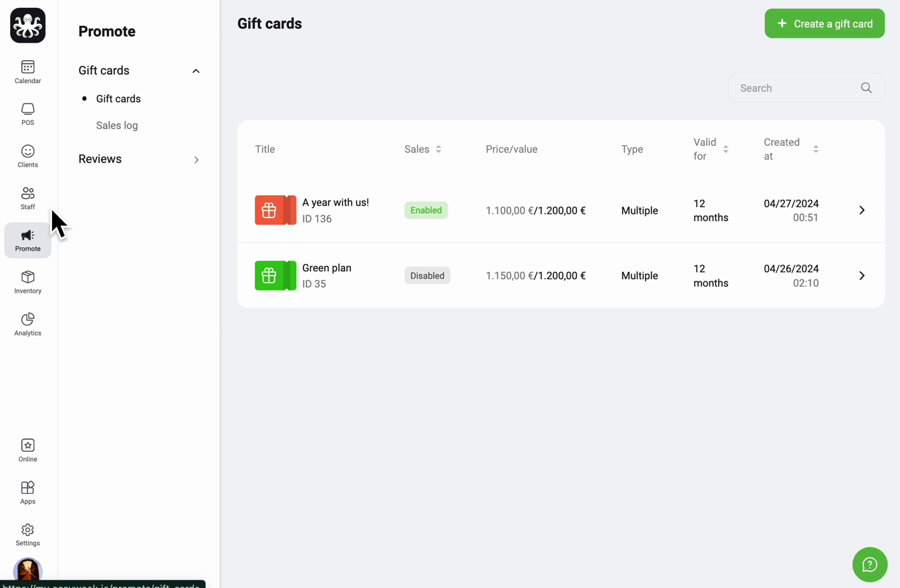Image resolution: width=900 pixels, height=588 pixels.
Task: Select Gift cards submenu item
Action: (x=118, y=98)
